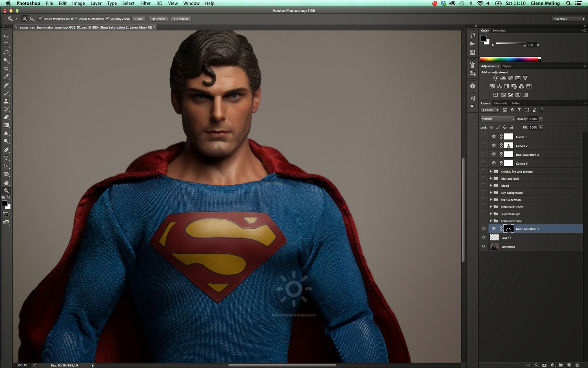This screenshot has height=368, width=588.
Task: Hide the superman layer
Action: pyautogui.click(x=483, y=247)
